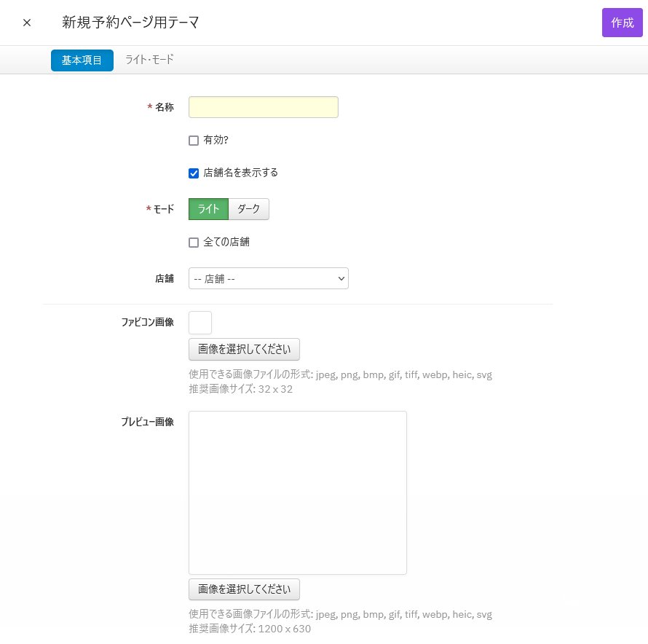Close the new booking page theme form
Screen dimensions: 648x644
click(x=27, y=23)
